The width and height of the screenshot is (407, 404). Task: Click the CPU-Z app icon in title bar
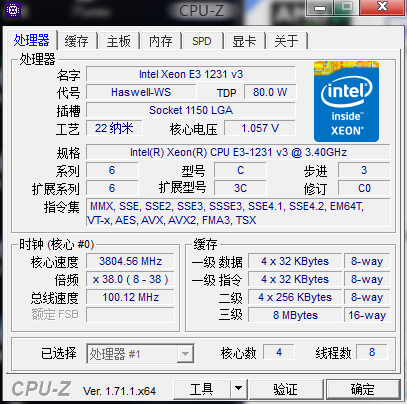[13, 10]
